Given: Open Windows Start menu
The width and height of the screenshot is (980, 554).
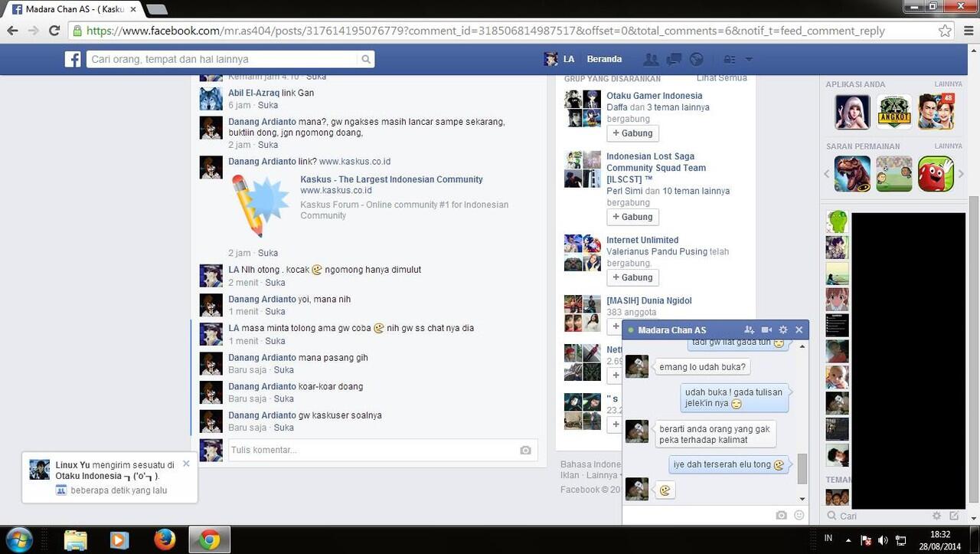Looking at the screenshot, I should pos(18,540).
